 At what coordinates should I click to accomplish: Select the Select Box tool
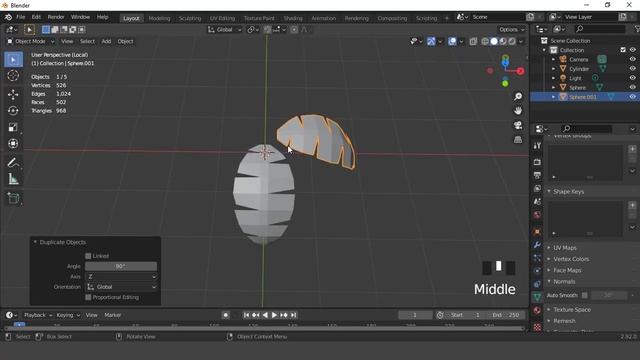pos(13,60)
